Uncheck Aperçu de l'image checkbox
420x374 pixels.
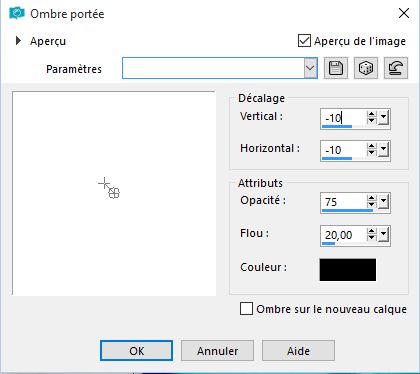[x=304, y=41]
